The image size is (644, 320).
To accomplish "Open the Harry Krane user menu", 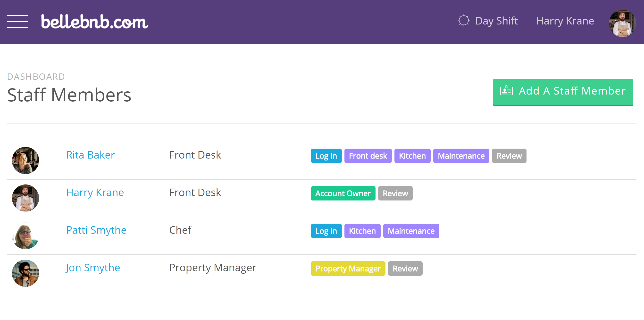I will point(565,21).
